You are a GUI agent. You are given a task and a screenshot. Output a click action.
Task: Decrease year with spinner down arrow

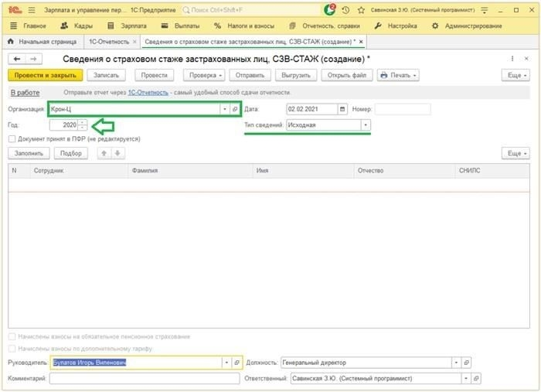coord(83,128)
